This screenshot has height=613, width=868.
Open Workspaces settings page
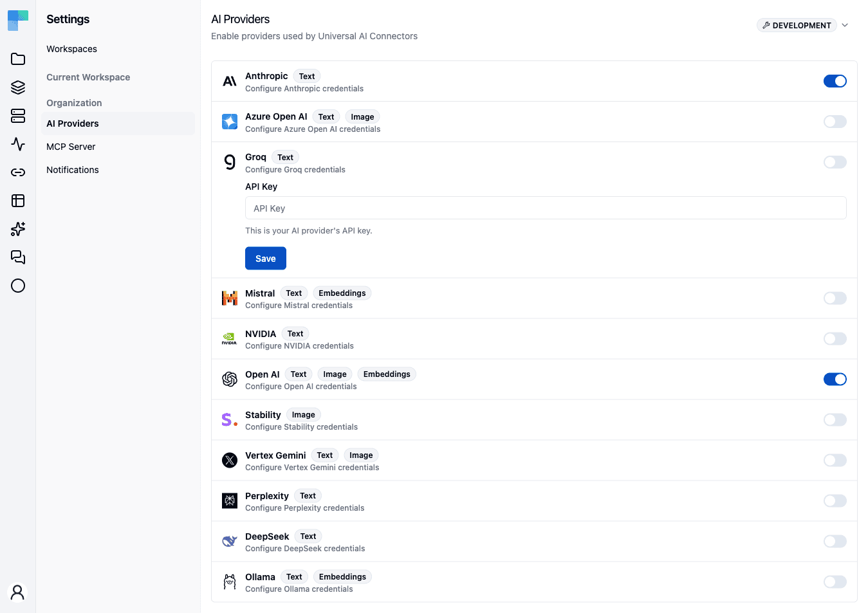[71, 49]
